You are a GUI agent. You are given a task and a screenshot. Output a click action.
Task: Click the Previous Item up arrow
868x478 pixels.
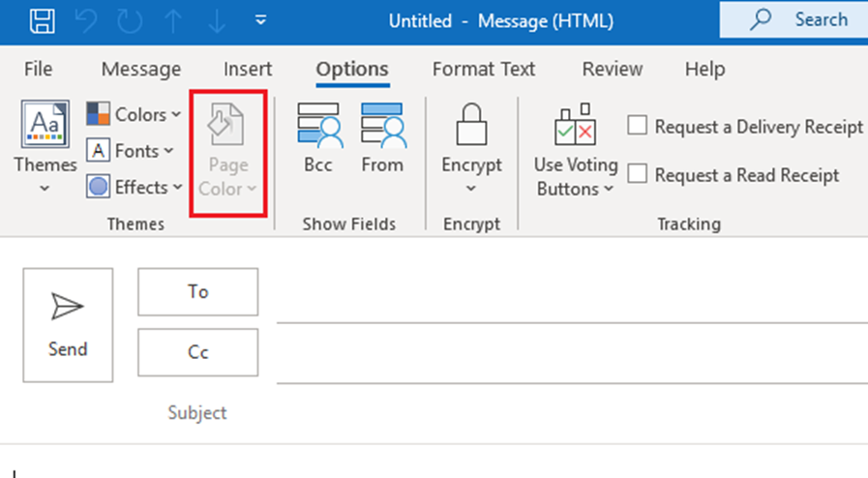tap(173, 21)
